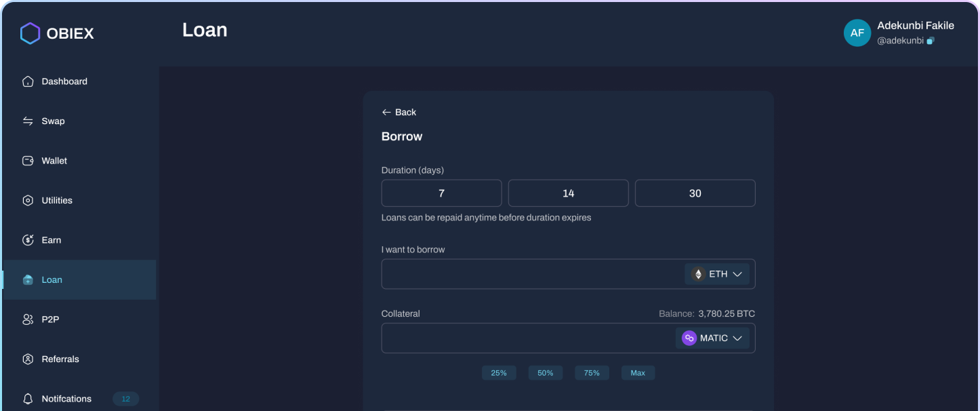Viewport: 980px width, 411px height.
Task: Go back using the Back link
Action: (x=399, y=112)
